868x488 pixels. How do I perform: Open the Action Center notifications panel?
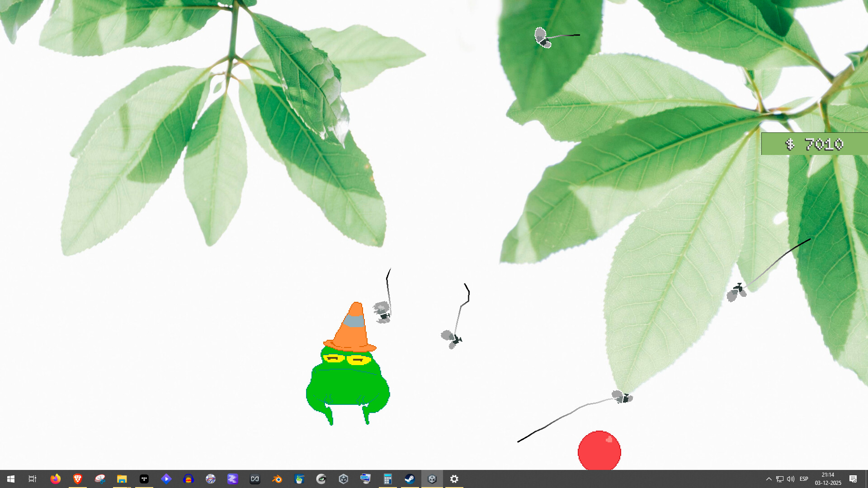click(854, 479)
